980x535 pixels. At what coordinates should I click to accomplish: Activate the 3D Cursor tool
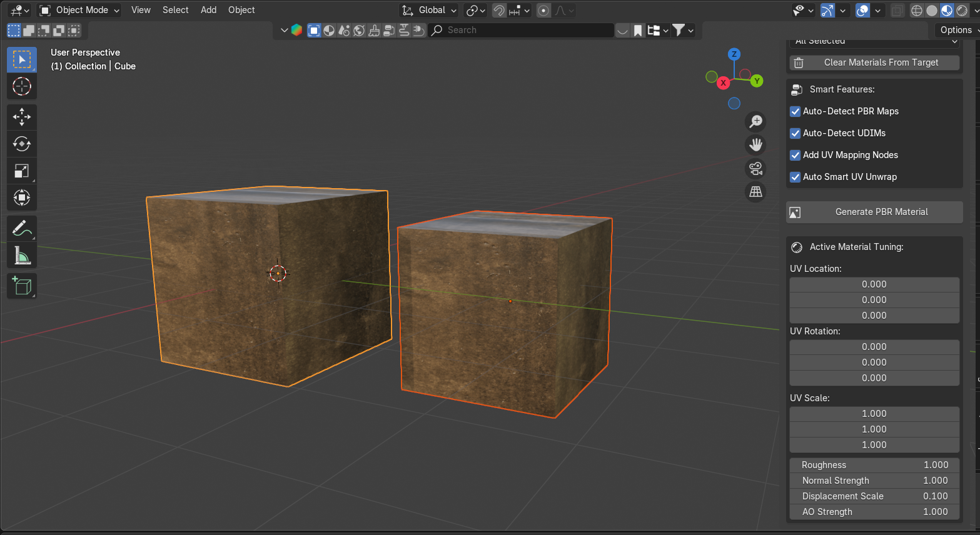(22, 86)
